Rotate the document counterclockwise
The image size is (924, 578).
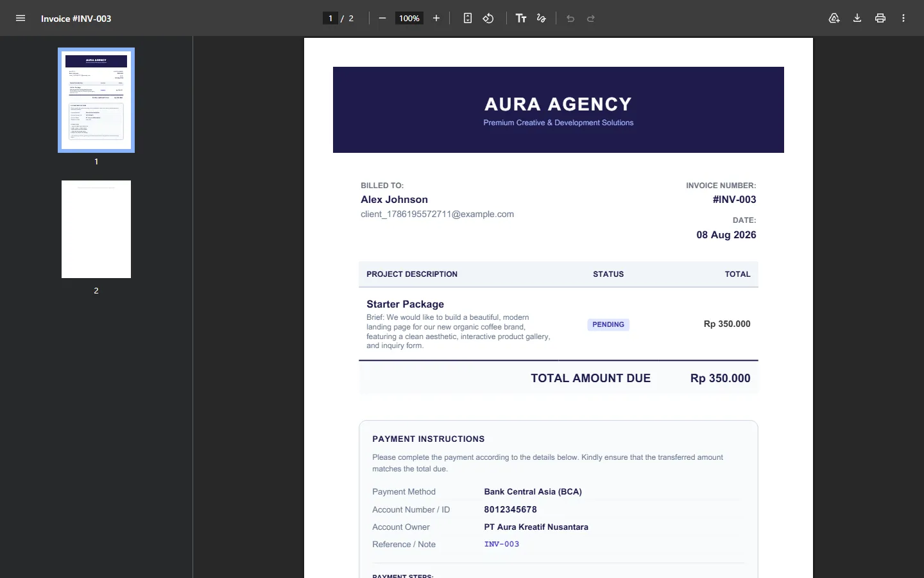tap(488, 18)
